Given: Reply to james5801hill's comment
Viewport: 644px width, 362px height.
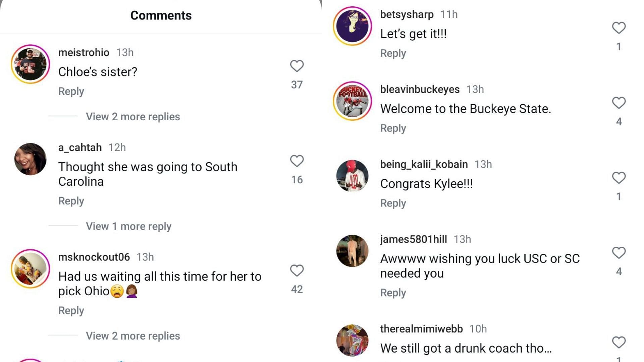Looking at the screenshot, I should [x=393, y=293].
